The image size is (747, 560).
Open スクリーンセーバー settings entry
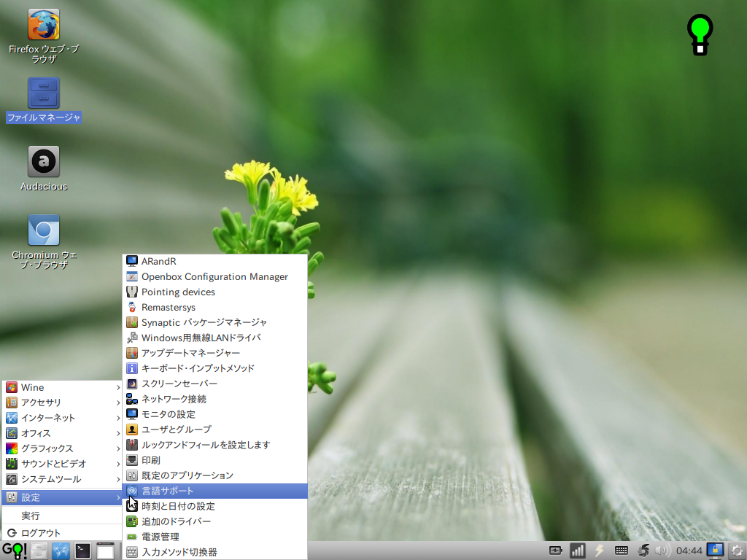point(215,384)
